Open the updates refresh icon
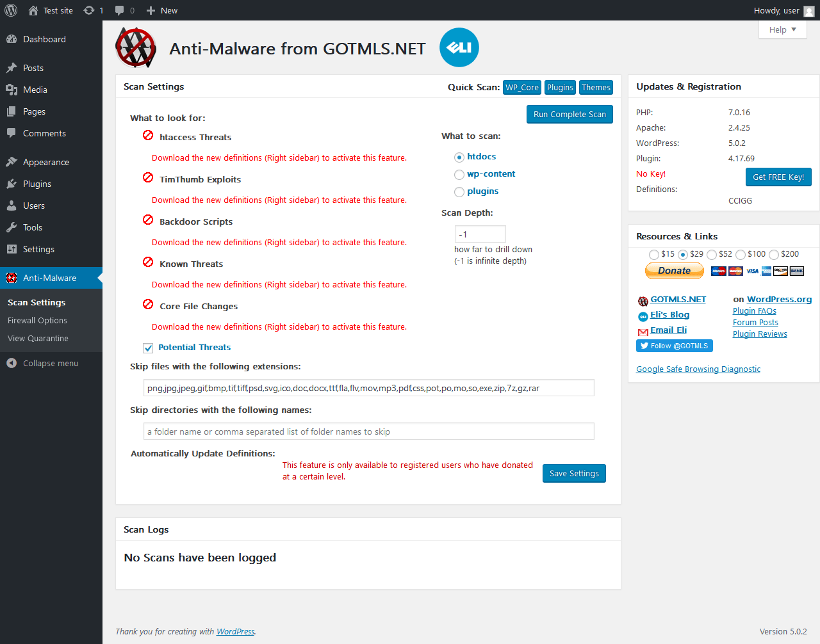 pos(89,10)
